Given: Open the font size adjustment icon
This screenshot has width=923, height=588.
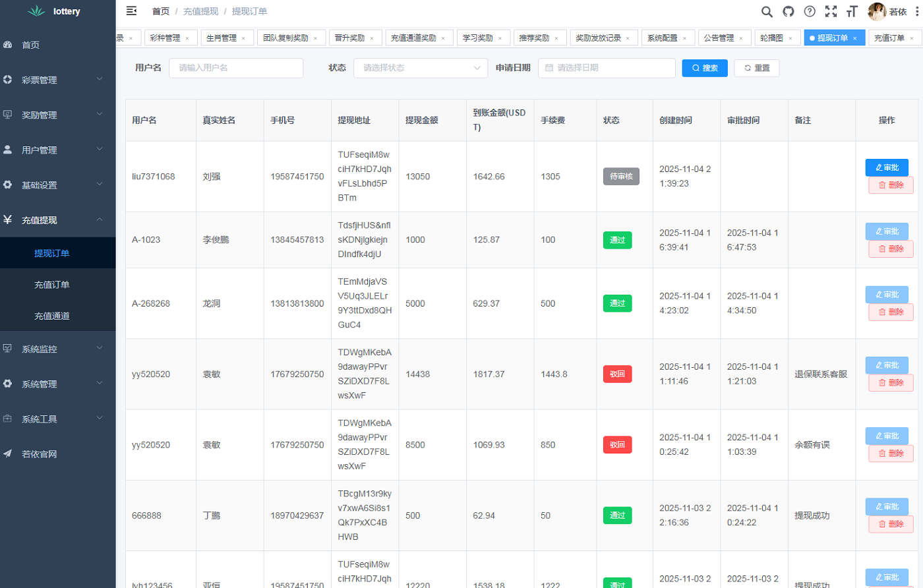Looking at the screenshot, I should [853, 11].
